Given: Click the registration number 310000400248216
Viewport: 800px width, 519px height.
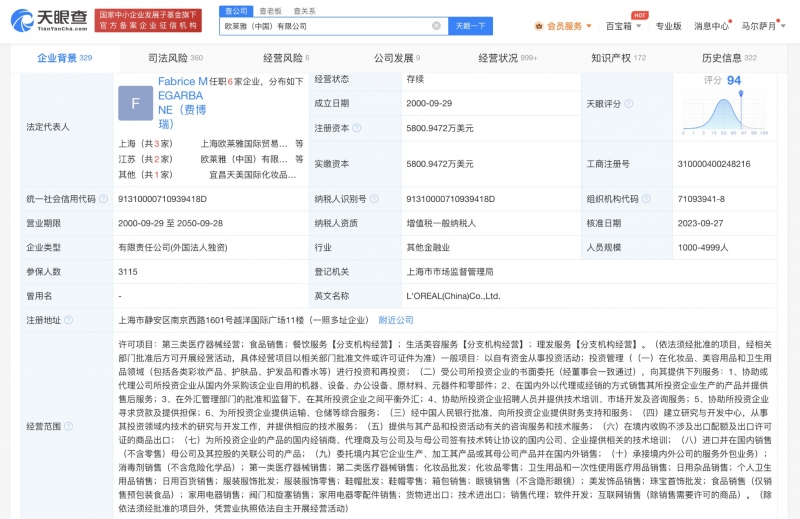Looking at the screenshot, I should [x=714, y=164].
